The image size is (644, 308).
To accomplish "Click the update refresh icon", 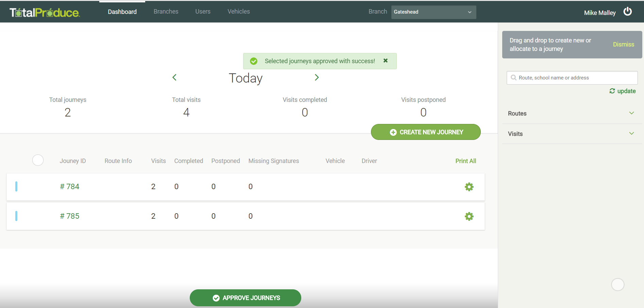I will click(612, 91).
